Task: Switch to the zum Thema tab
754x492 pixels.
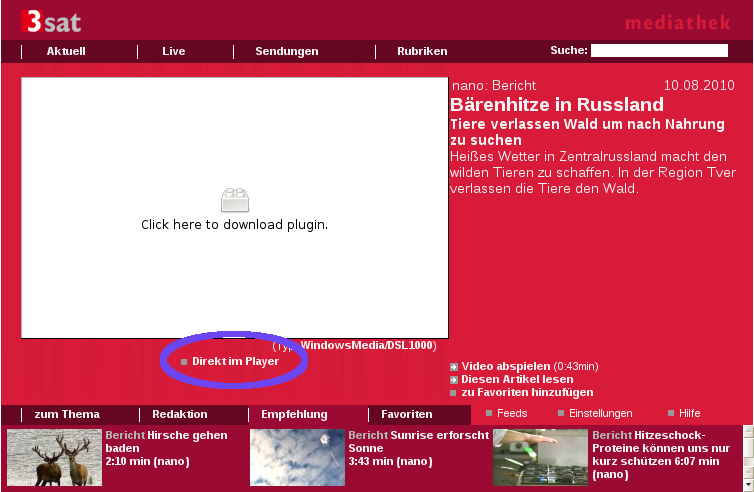Action: [x=67, y=414]
